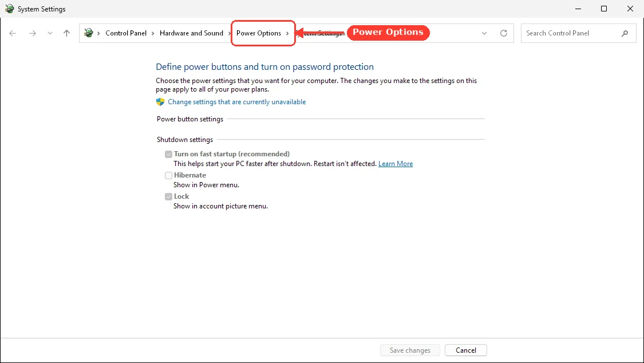Focus the Search Control Panel field
This screenshot has height=363, width=644.
(x=578, y=33)
